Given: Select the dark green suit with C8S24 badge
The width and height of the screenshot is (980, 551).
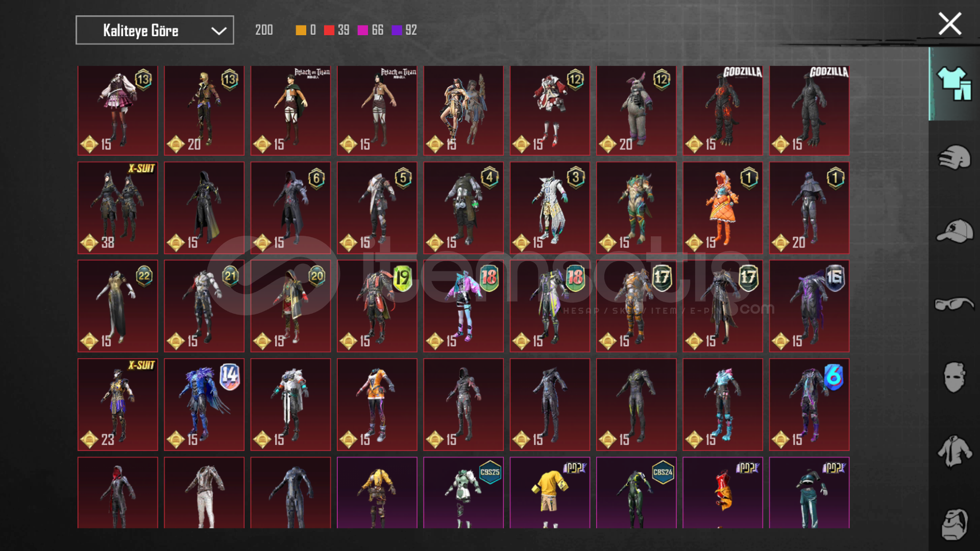Looking at the screenshot, I should tap(636, 492).
